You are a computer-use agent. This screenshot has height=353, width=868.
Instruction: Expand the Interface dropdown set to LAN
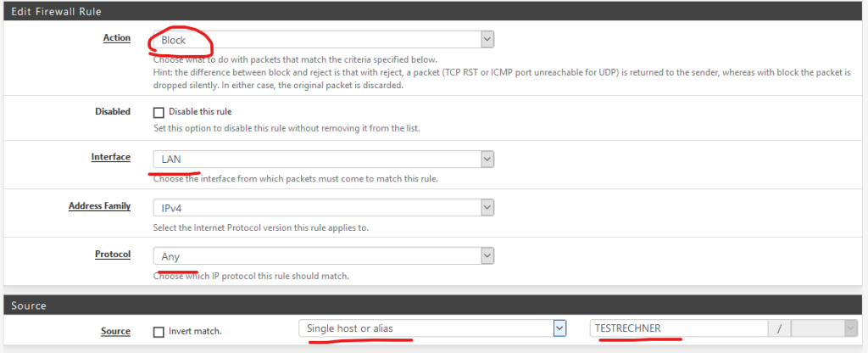click(323, 160)
